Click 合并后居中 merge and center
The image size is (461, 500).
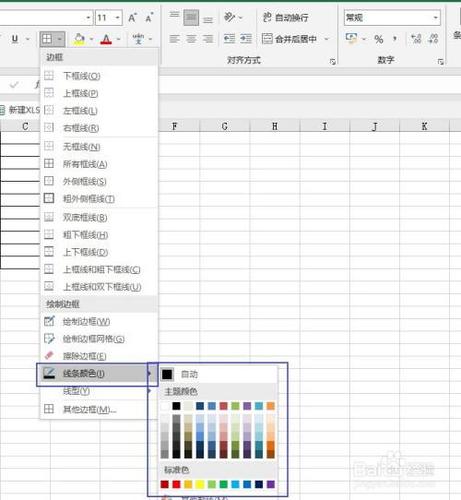289,39
